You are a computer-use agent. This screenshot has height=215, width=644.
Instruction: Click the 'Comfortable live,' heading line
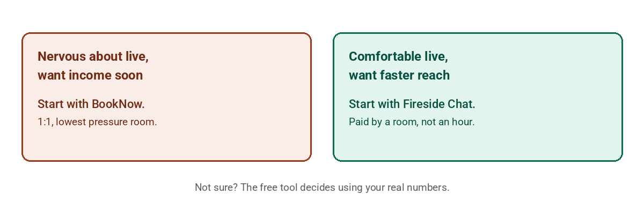click(x=398, y=56)
